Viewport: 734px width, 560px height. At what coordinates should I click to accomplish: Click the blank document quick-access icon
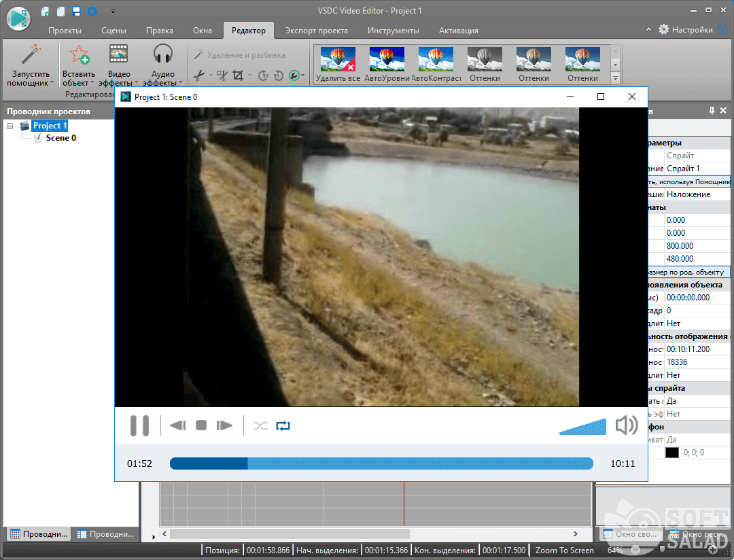click(x=61, y=12)
